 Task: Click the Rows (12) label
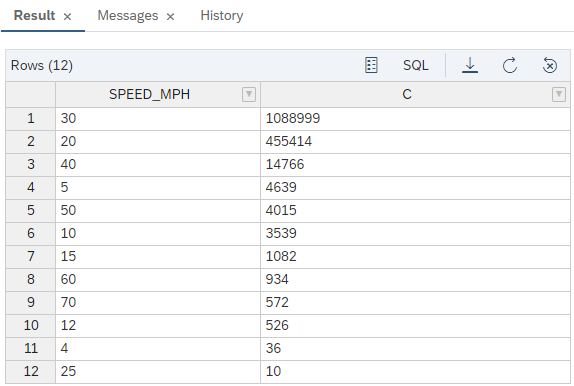pos(42,66)
